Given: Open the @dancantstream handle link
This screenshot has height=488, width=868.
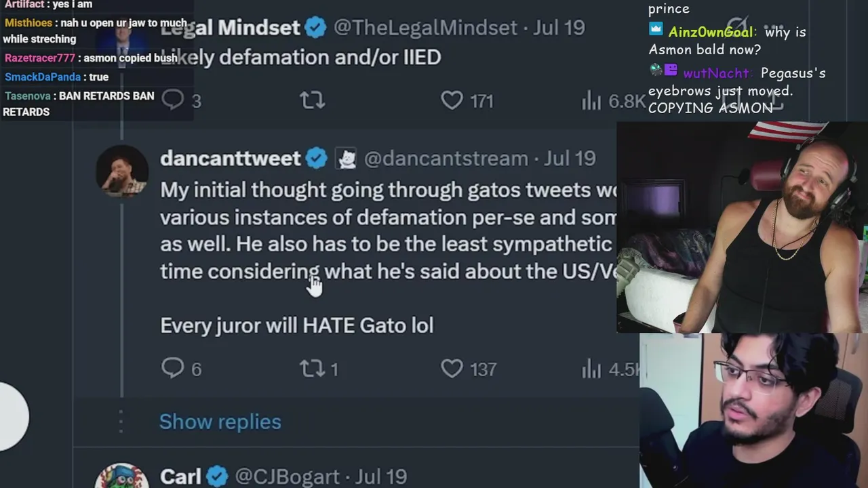Looking at the screenshot, I should pos(446,159).
